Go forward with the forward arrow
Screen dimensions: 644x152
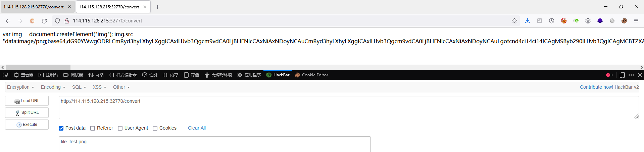(x=20, y=21)
